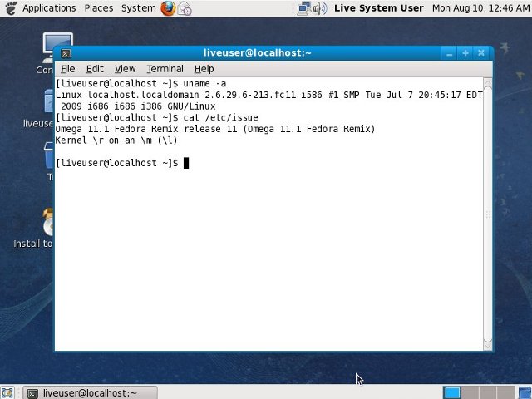The height and width of the screenshot is (399, 532).
Task: Switch to the first workspace
Action: coord(452,392)
